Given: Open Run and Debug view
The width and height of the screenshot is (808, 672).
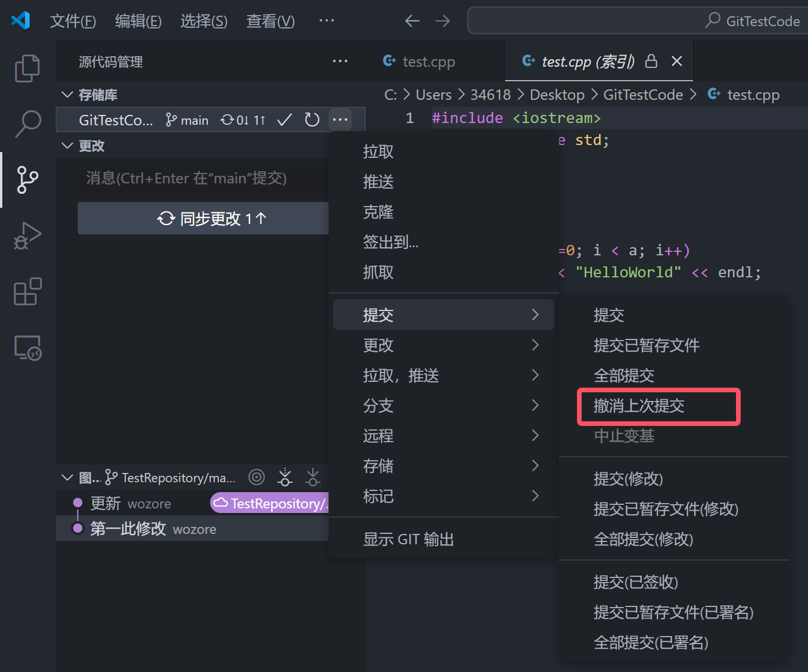Looking at the screenshot, I should tap(27, 236).
